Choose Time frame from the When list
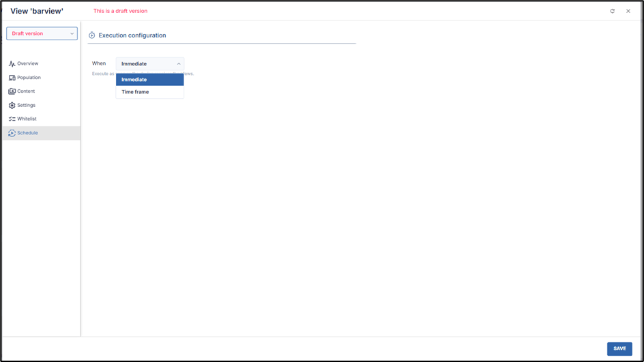This screenshot has height=362, width=644. pyautogui.click(x=149, y=92)
